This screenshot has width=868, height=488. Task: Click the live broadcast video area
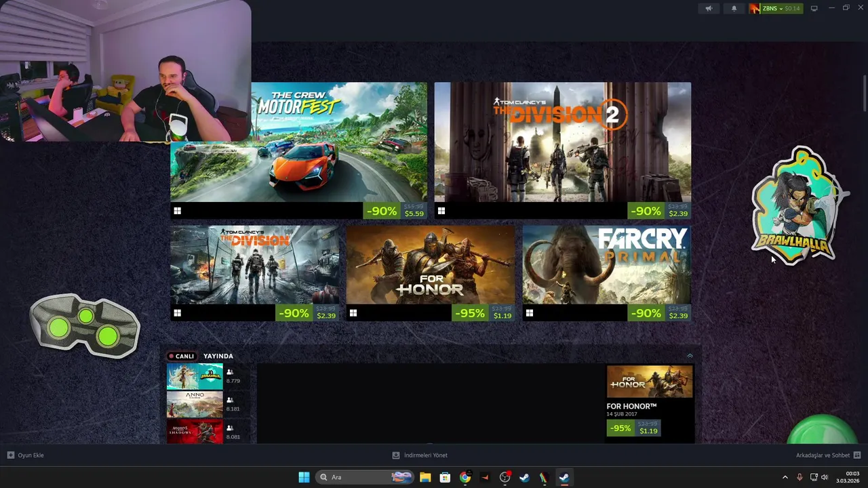pyautogui.click(x=430, y=403)
